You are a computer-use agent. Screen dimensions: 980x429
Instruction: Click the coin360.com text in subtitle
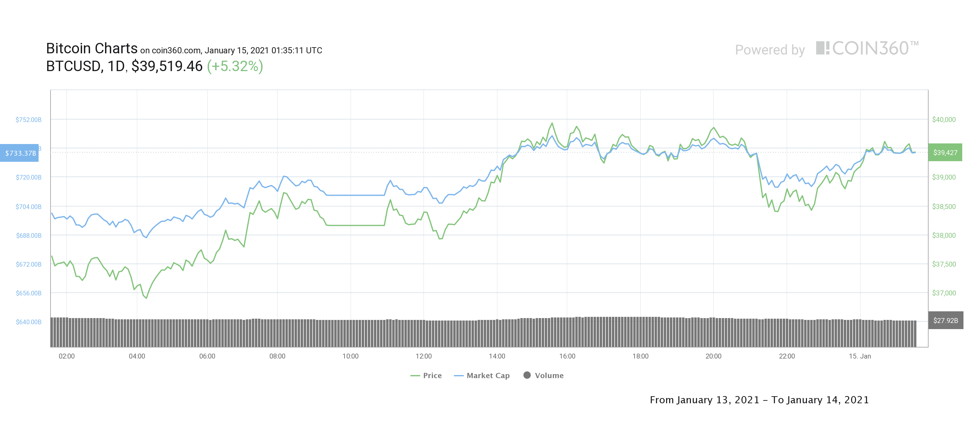point(176,51)
